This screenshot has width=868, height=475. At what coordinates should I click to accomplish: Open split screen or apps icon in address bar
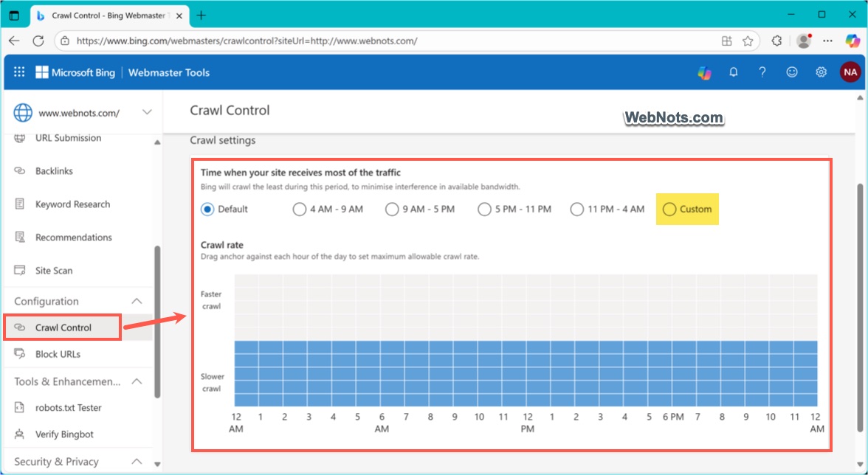tap(727, 41)
